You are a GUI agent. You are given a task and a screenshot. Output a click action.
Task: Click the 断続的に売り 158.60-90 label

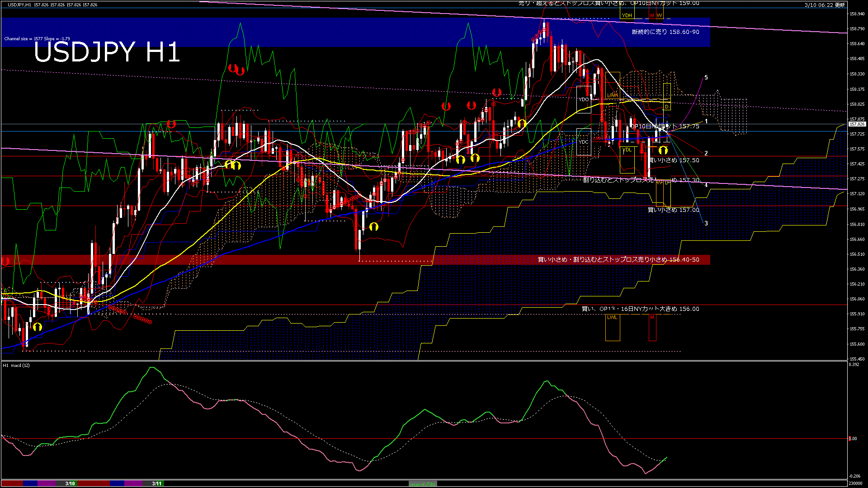(665, 32)
